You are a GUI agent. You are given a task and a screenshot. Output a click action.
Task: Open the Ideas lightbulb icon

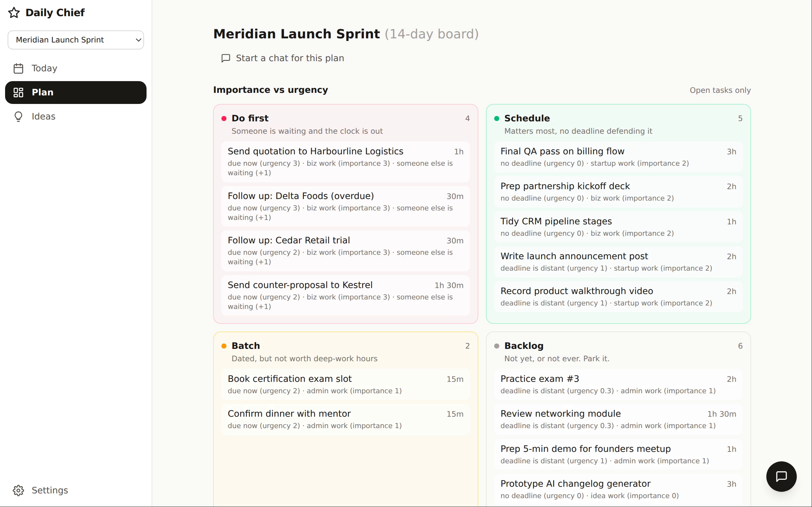[x=18, y=116]
